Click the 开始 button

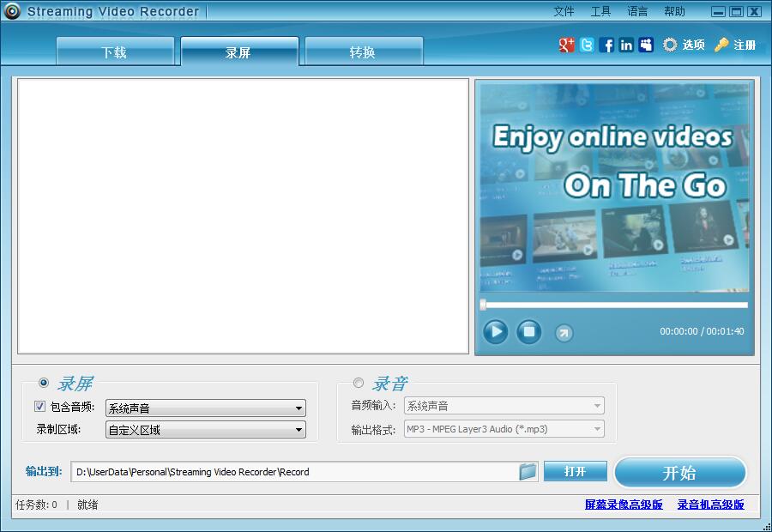(x=680, y=473)
